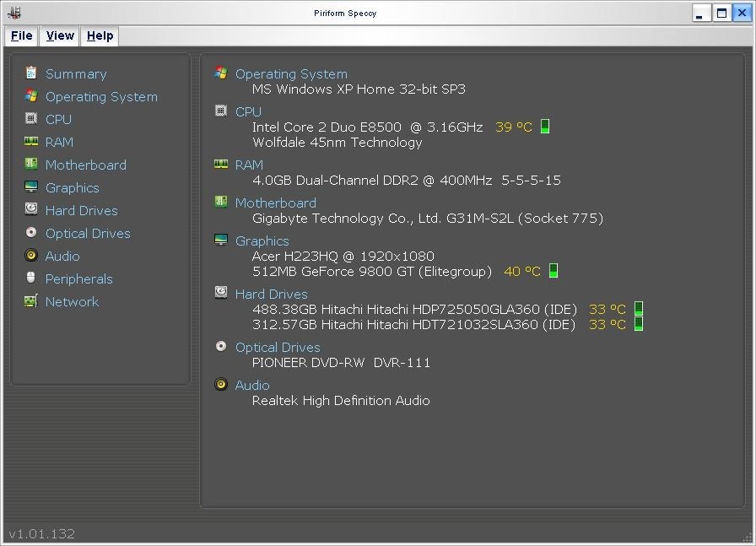The height and width of the screenshot is (546, 756).
Task: Click the CPU chip icon in sidebar
Action: pos(31,118)
